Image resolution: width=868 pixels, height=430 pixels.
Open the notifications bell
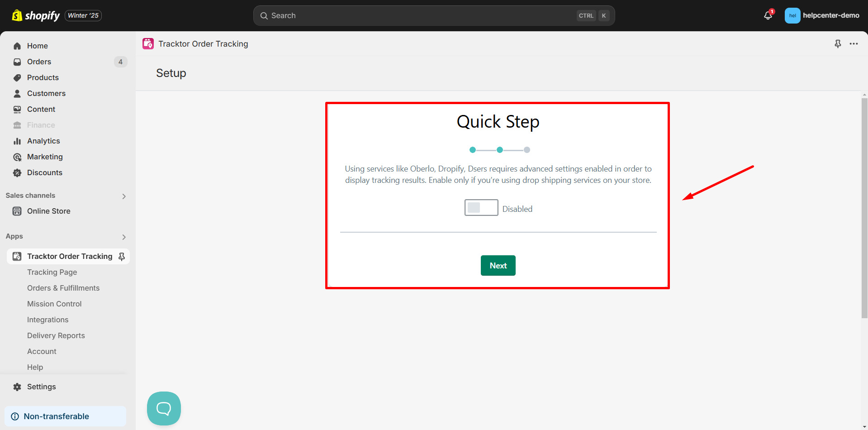pyautogui.click(x=768, y=15)
